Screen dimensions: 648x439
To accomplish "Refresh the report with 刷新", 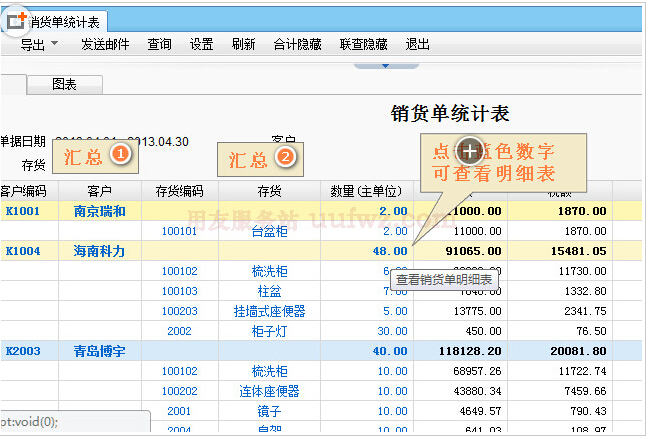I will click(x=243, y=44).
